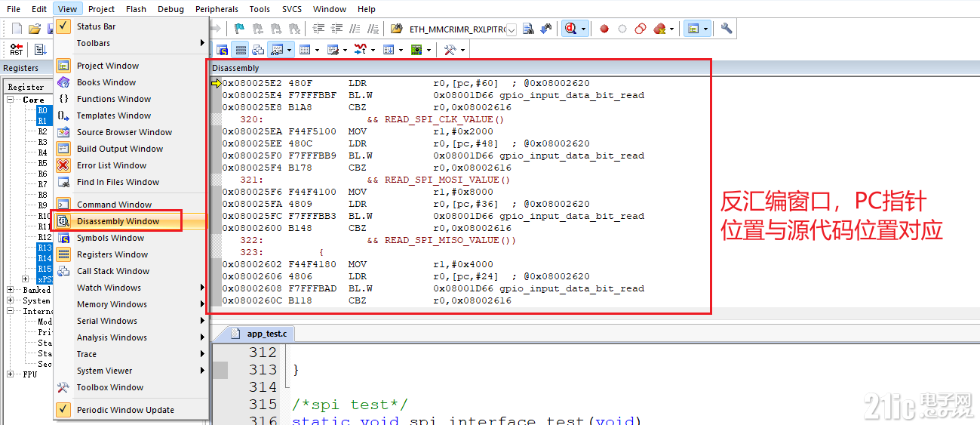Image resolution: width=980 pixels, height=425 pixels.
Task: Click the Memory Windows toolbar icon
Action: (x=306, y=50)
